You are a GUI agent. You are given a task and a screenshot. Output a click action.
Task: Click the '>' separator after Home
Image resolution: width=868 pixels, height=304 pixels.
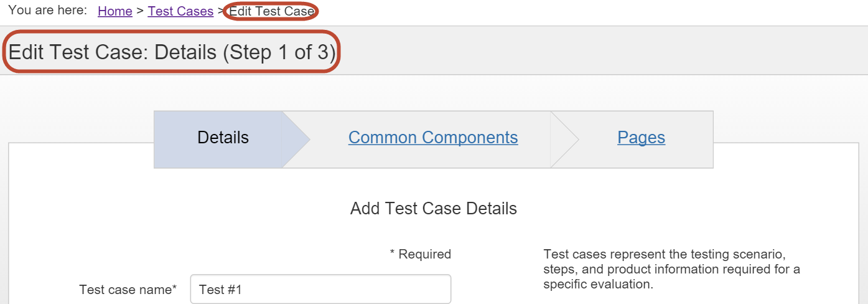click(140, 11)
